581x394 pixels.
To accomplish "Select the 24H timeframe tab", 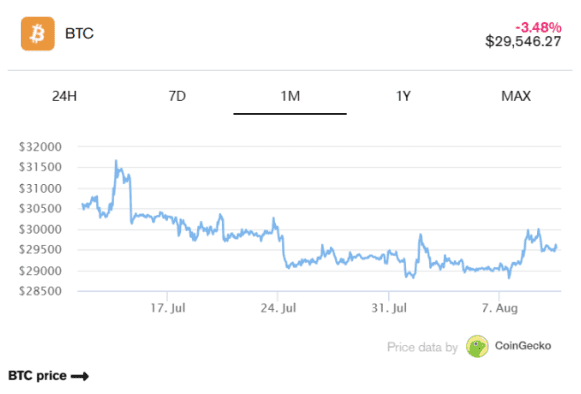I will [64, 96].
